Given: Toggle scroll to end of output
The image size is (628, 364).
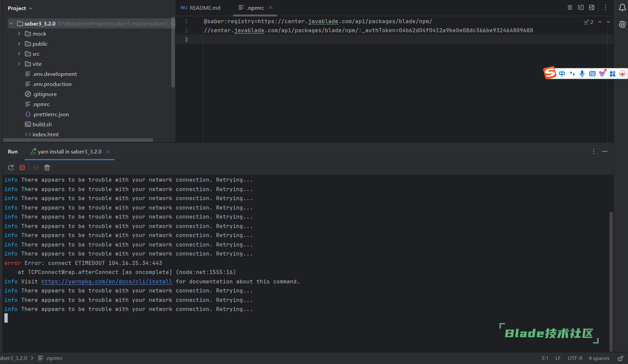Looking at the screenshot, I should (36, 168).
